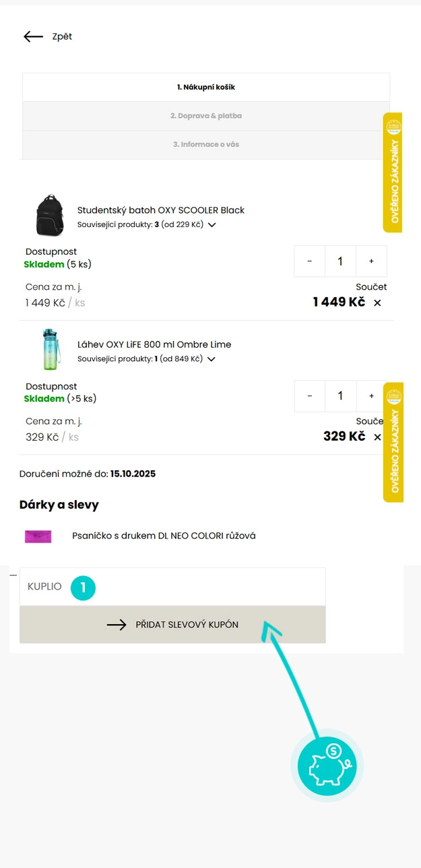Viewport: 421px width, 868px height.
Task: Click the KUPLIO coupon code input field
Action: tap(202, 587)
